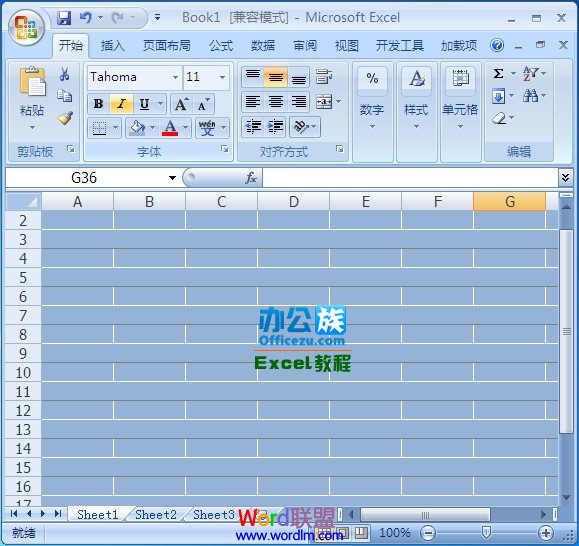
Task: Click the zoom slider thumb
Action: pyautogui.click(x=486, y=533)
